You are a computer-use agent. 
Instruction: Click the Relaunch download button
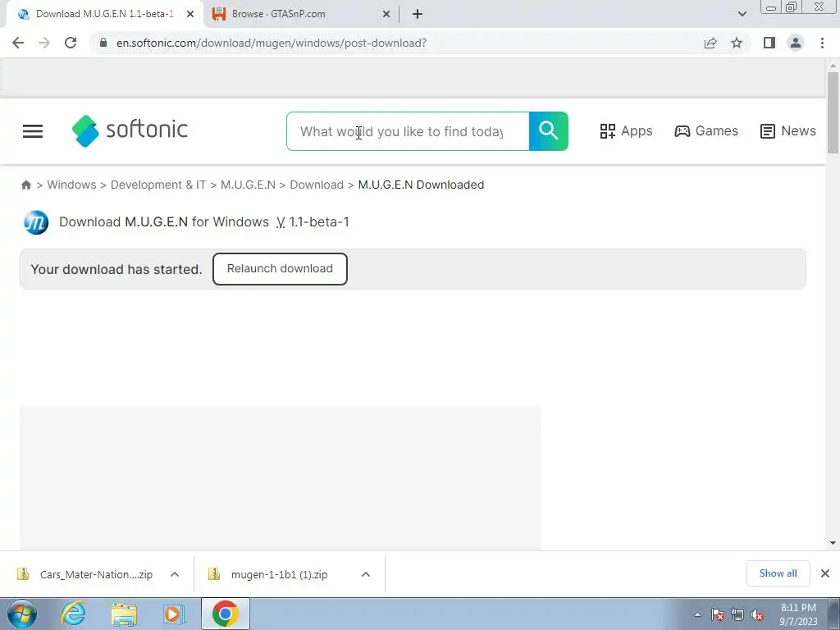pyautogui.click(x=280, y=269)
